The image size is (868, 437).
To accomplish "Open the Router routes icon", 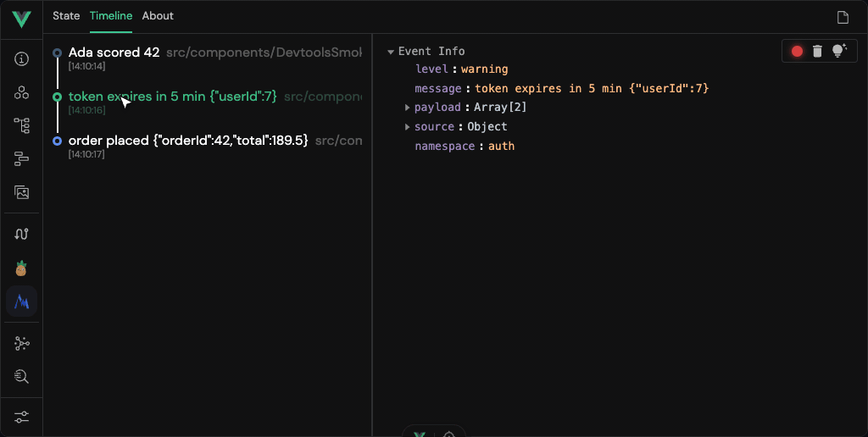I will point(21,234).
